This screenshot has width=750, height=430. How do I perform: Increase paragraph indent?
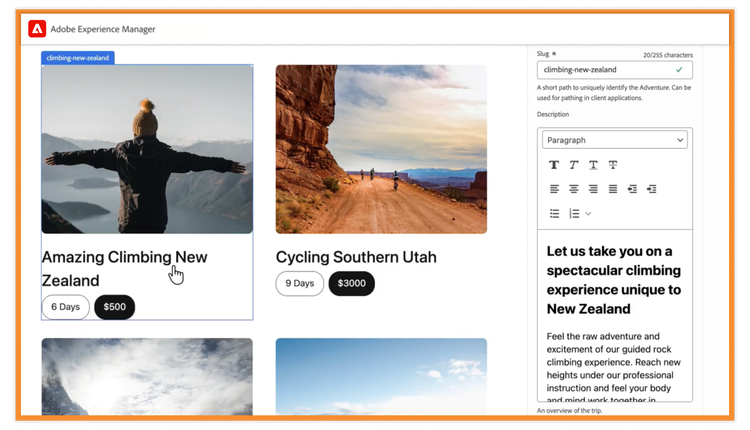click(651, 189)
